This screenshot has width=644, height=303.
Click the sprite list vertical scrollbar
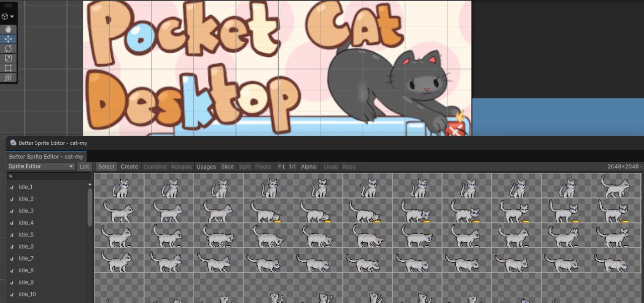(90, 207)
